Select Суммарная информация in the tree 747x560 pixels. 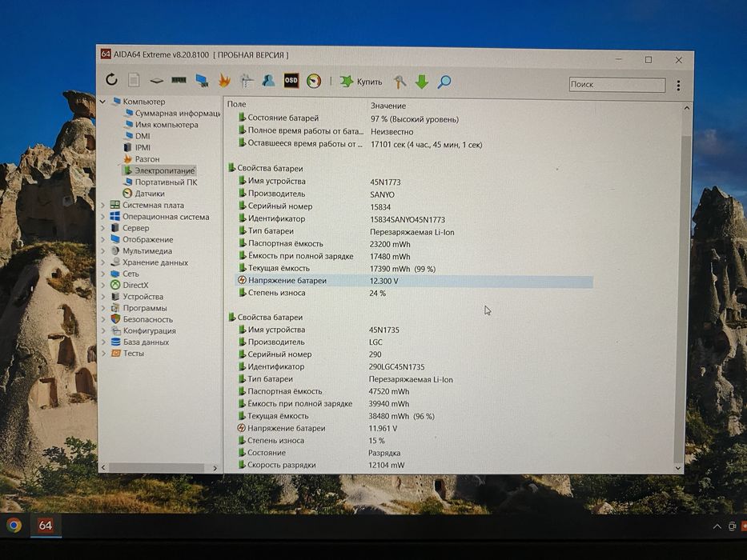[x=177, y=114]
